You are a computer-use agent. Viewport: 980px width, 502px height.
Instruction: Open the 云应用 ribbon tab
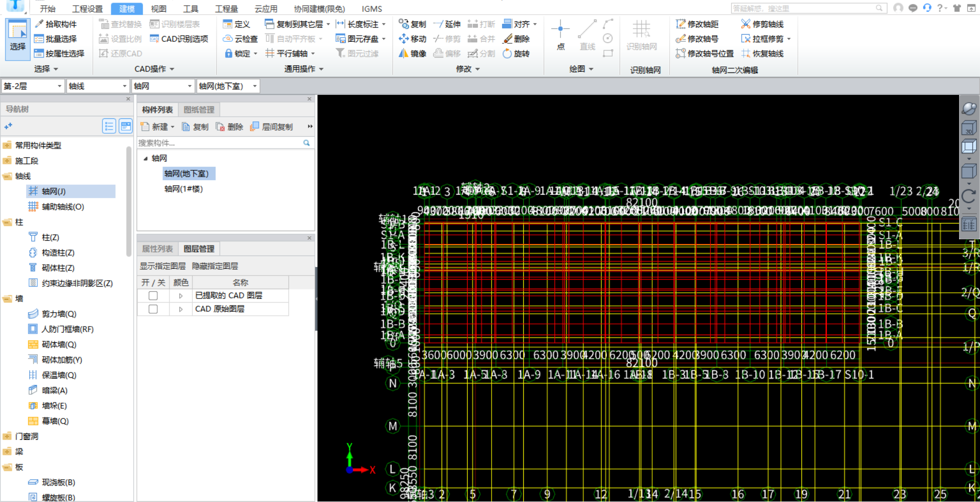[266, 9]
